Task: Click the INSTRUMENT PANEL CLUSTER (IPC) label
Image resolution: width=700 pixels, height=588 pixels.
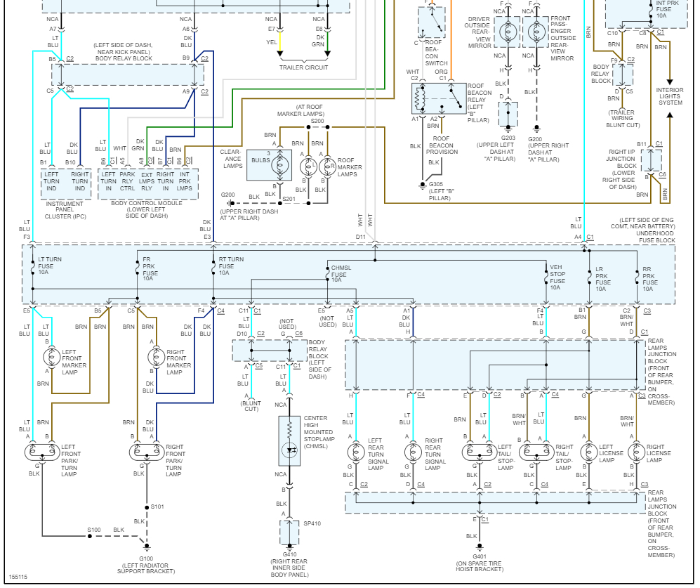Action: [65, 210]
